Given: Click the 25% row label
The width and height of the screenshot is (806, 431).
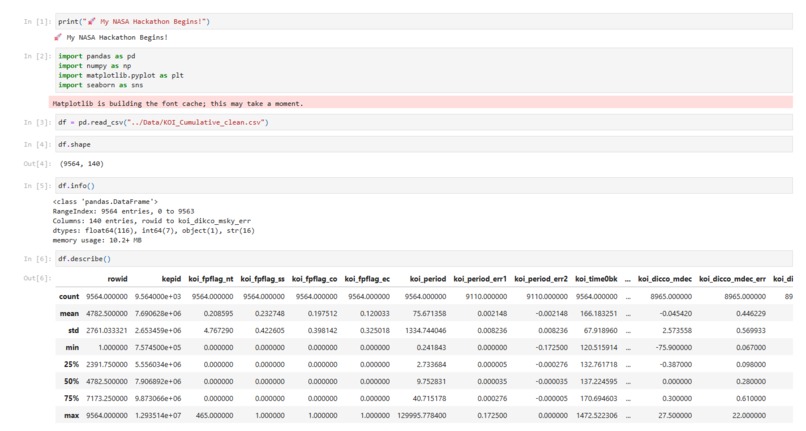Looking at the screenshot, I should coord(71,365).
